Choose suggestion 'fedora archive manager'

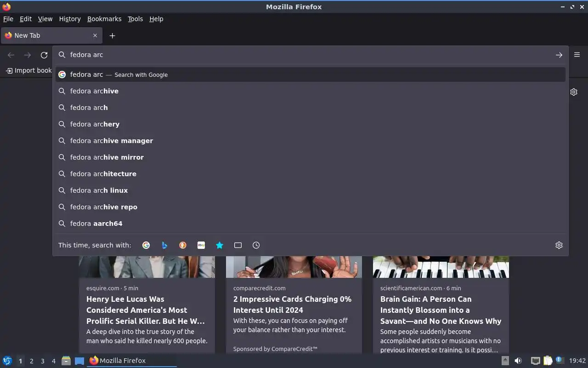click(311, 141)
